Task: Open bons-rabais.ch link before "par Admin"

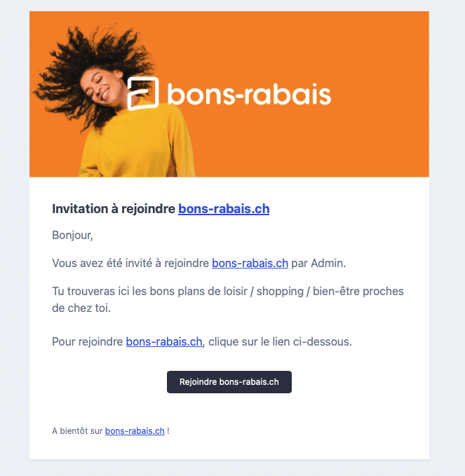Action: point(250,264)
